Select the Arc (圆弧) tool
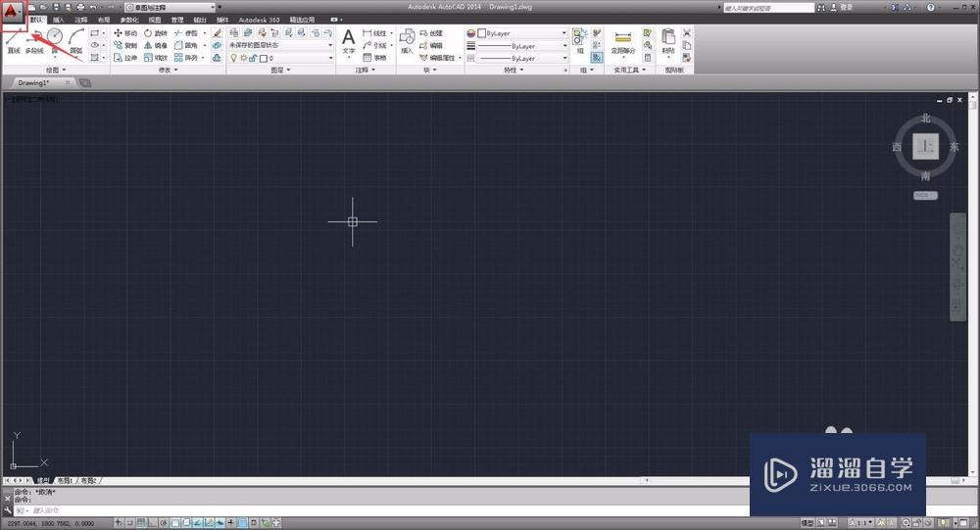This screenshot has height=530, width=980. point(76,41)
